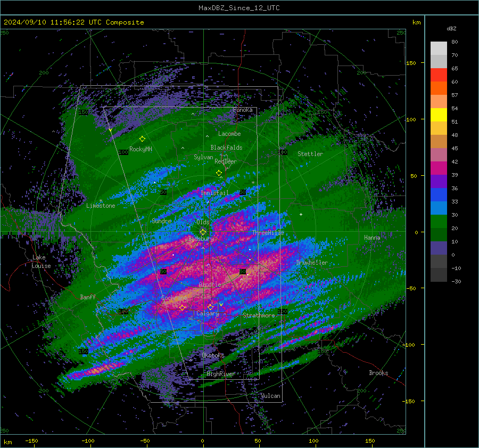Viewport: 479px width, 448px height.
Task: Click the dBZ heading above the legend
Action: tap(451, 29)
